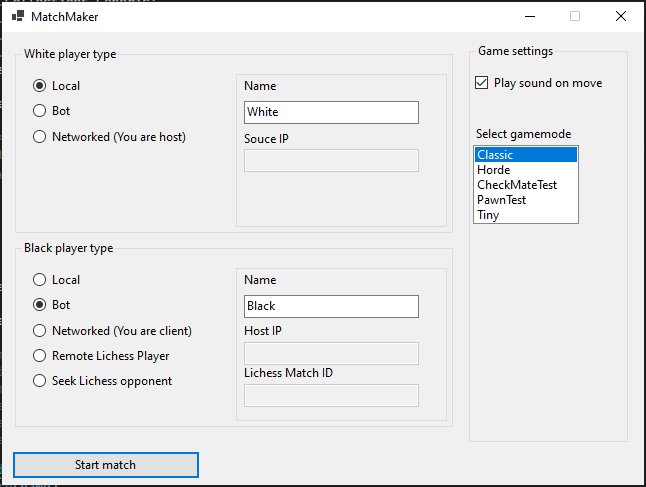Select Local for black player type
Image resolution: width=646 pixels, height=487 pixels.
(56, 280)
